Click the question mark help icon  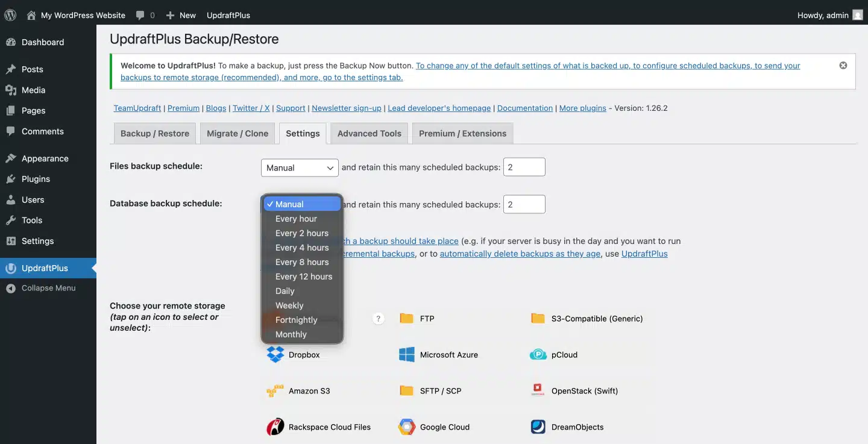(x=379, y=319)
